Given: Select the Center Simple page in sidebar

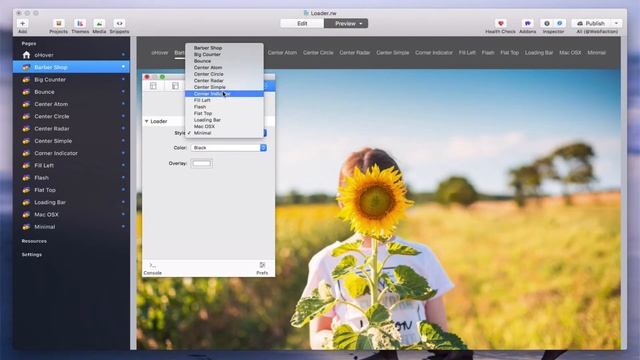Looking at the screenshot, I should pos(71,141).
